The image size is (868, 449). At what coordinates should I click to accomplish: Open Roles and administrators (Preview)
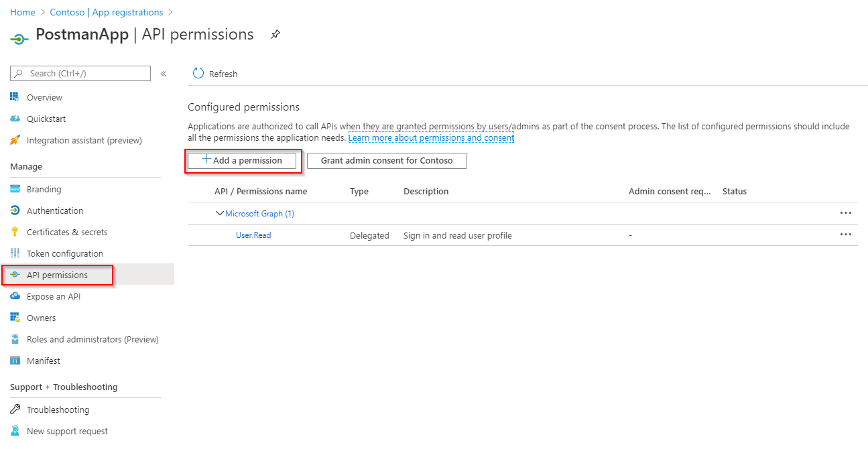pos(92,339)
